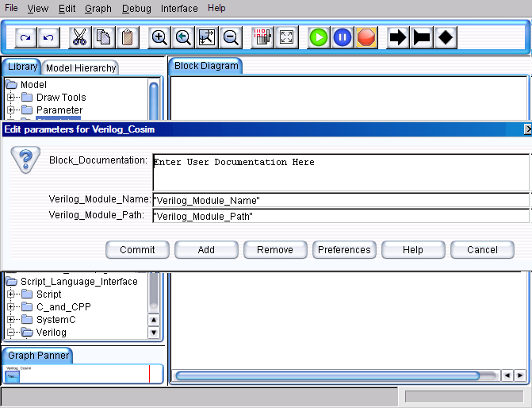Open the Edit menu
The image size is (532, 408).
(67, 8)
